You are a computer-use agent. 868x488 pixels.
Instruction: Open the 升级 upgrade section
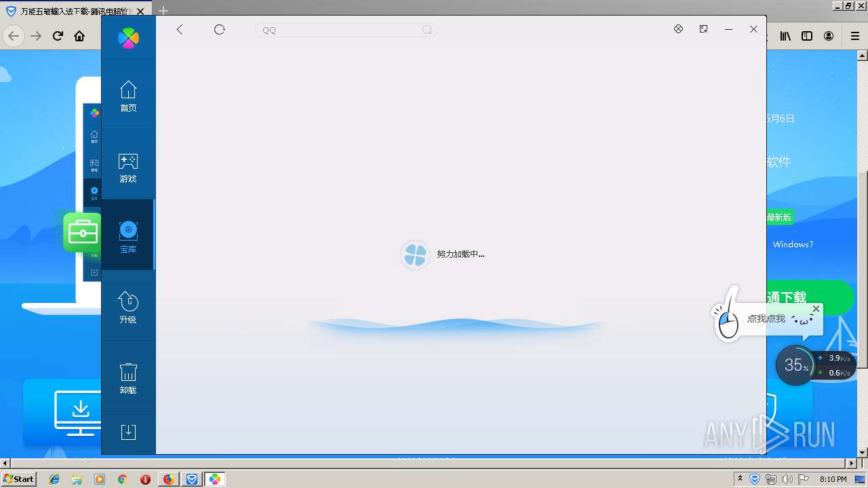[x=128, y=308]
